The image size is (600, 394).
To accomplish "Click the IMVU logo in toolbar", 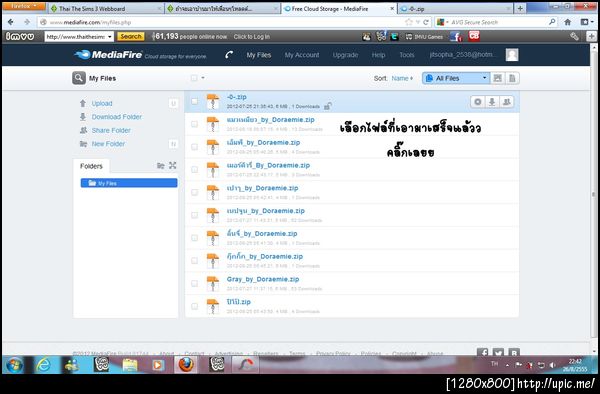I will (x=20, y=37).
